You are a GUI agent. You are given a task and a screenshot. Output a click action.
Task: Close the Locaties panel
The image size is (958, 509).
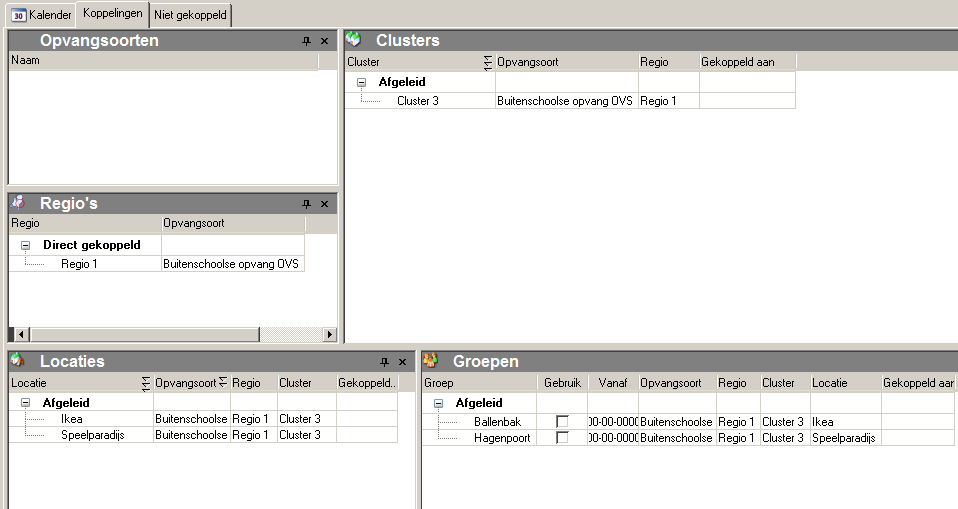(x=402, y=361)
